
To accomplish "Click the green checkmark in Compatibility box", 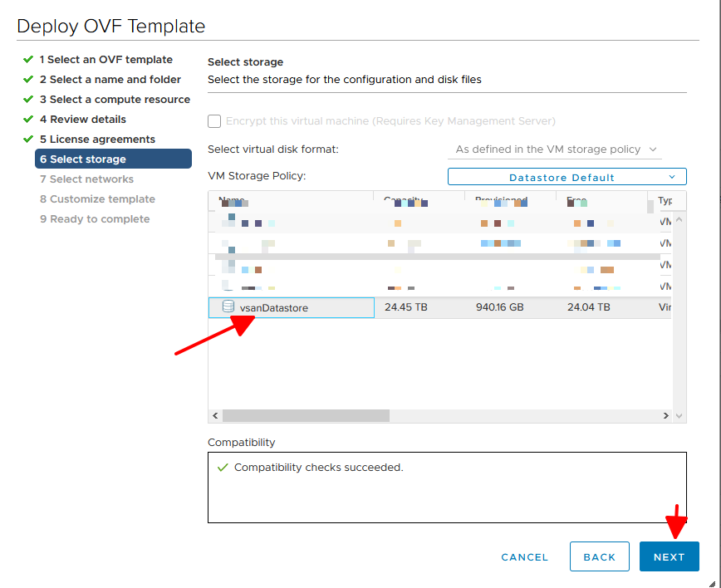I will pyautogui.click(x=222, y=468).
